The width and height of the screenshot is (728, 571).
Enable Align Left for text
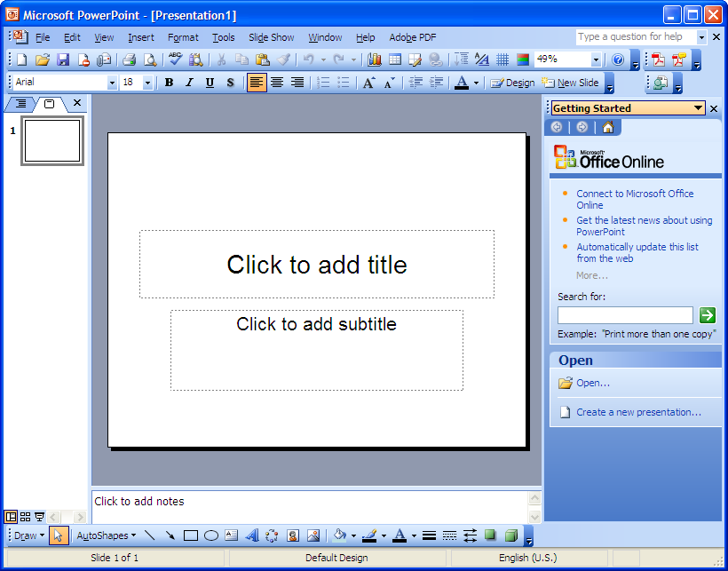pyautogui.click(x=257, y=83)
